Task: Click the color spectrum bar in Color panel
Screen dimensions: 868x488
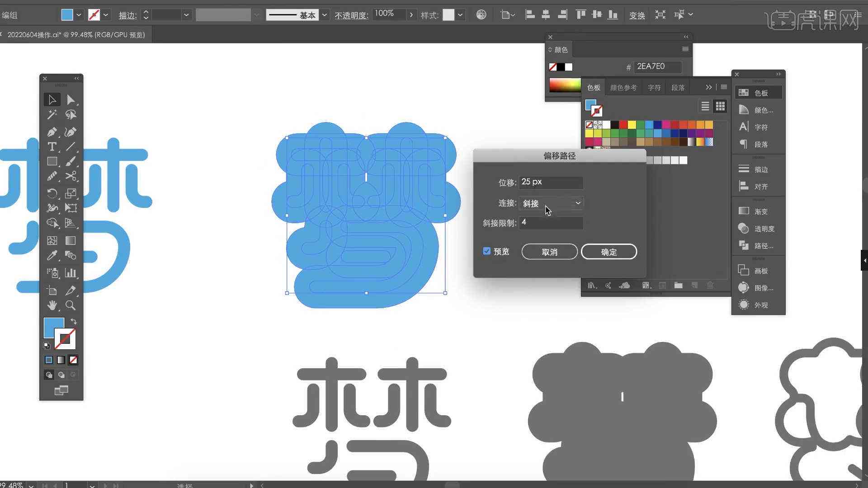Action: coord(565,85)
